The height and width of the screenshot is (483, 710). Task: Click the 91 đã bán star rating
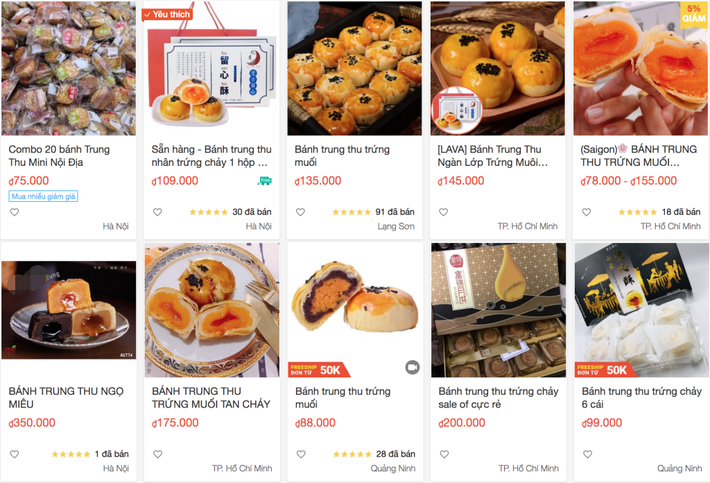tap(351, 212)
